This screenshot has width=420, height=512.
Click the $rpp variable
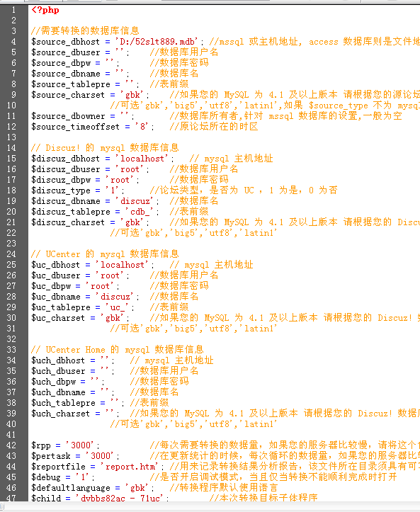pos(41,445)
